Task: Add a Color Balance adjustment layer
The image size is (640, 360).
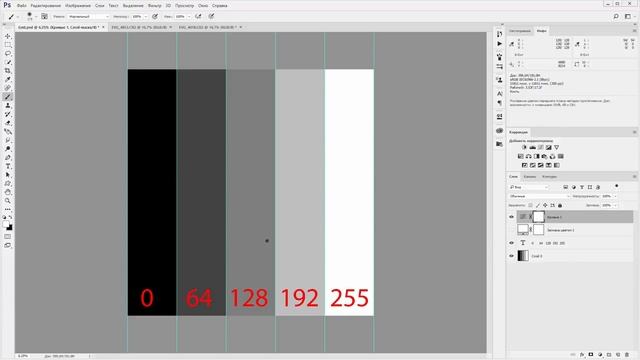Action: coord(529,156)
